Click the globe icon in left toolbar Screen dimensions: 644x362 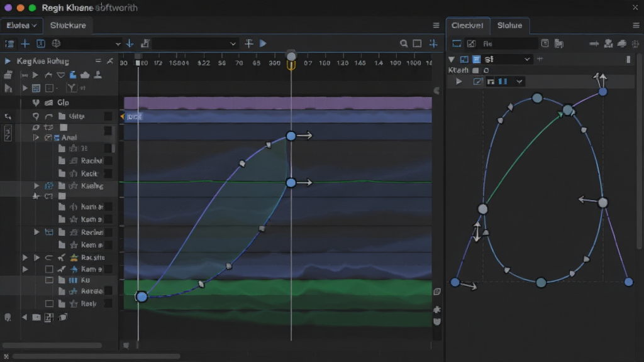coord(56,43)
